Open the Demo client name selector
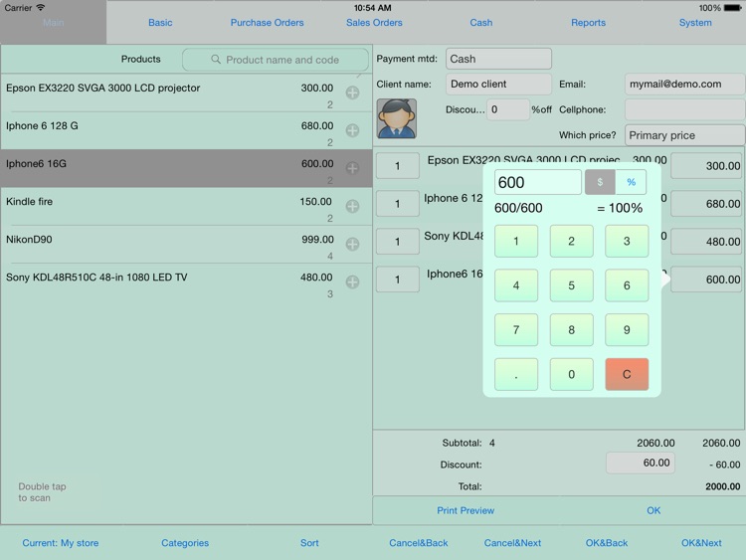 (x=498, y=85)
